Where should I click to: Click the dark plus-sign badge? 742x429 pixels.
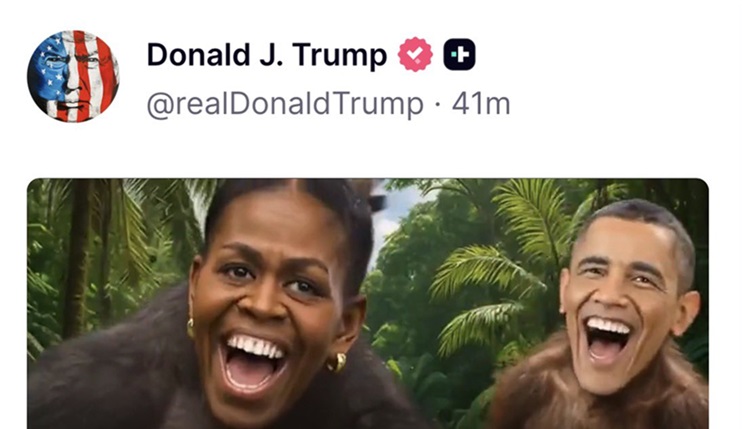click(x=459, y=54)
